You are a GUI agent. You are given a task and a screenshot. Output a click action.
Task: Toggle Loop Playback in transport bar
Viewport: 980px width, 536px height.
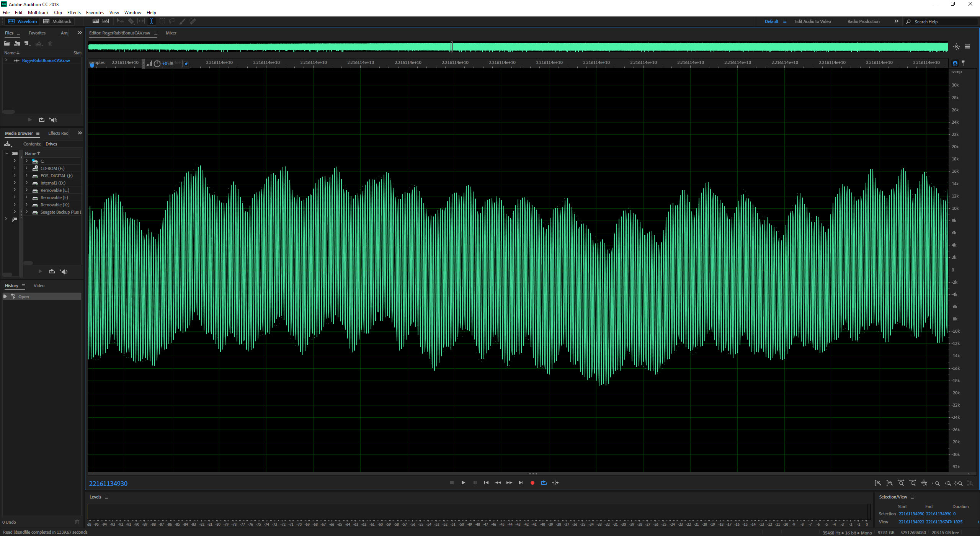pyautogui.click(x=544, y=483)
